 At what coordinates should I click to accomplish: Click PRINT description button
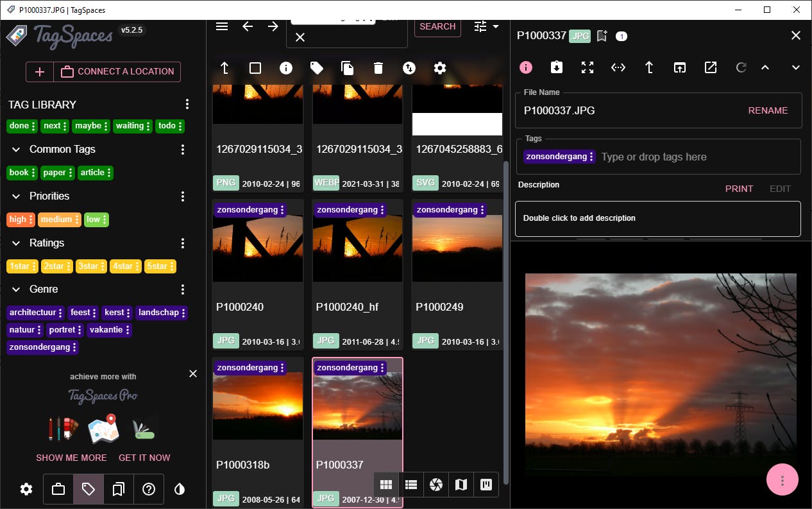tap(739, 189)
